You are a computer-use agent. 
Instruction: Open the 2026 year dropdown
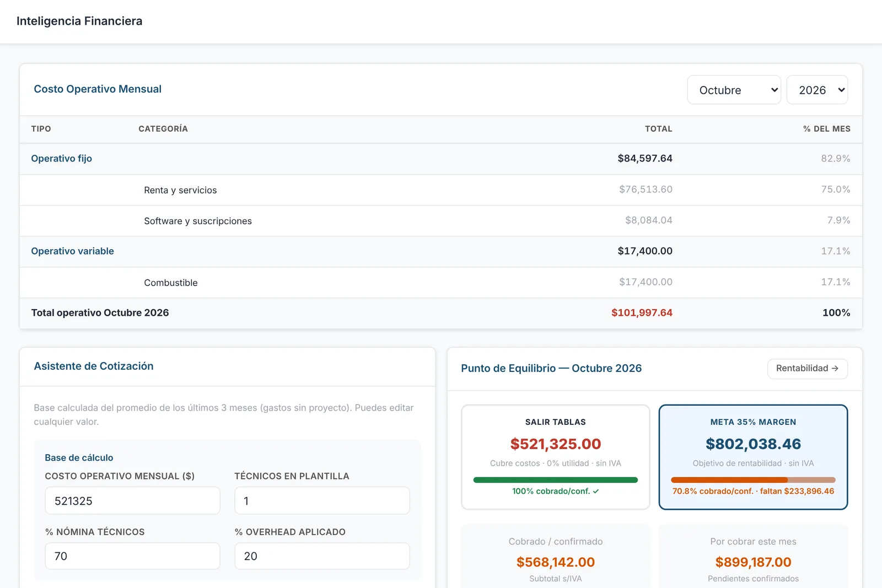[x=817, y=90]
